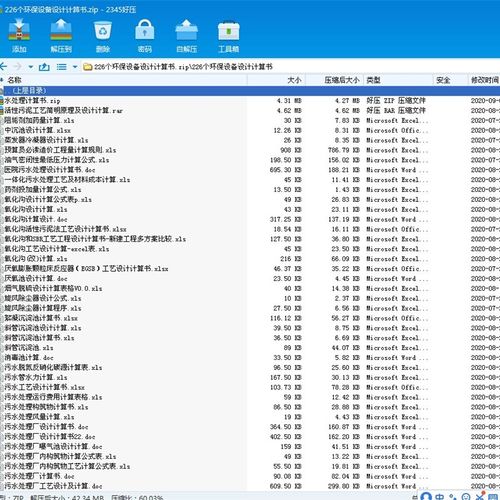Select file 絮凝沉淀池计算书.xlsx

[x=41, y=318]
